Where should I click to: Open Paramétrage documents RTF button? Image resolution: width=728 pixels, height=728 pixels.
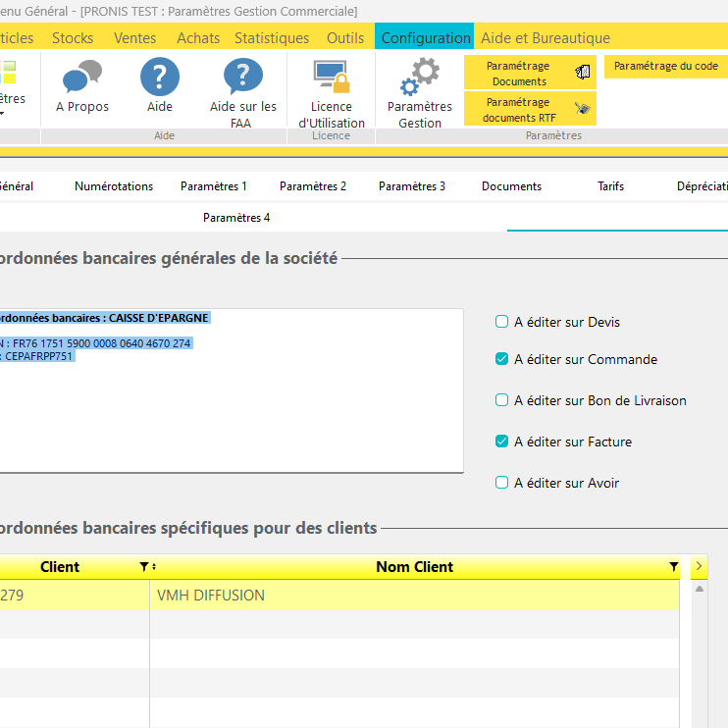point(530,109)
